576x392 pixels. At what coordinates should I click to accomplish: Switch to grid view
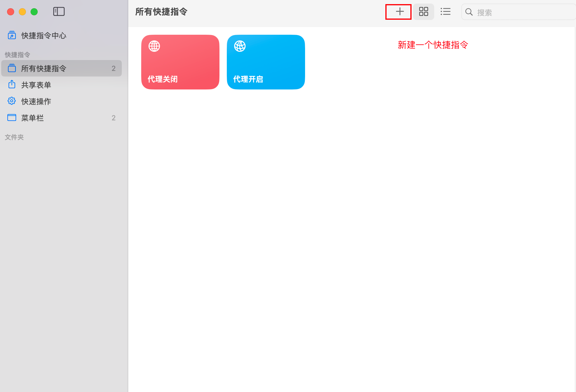pos(423,12)
